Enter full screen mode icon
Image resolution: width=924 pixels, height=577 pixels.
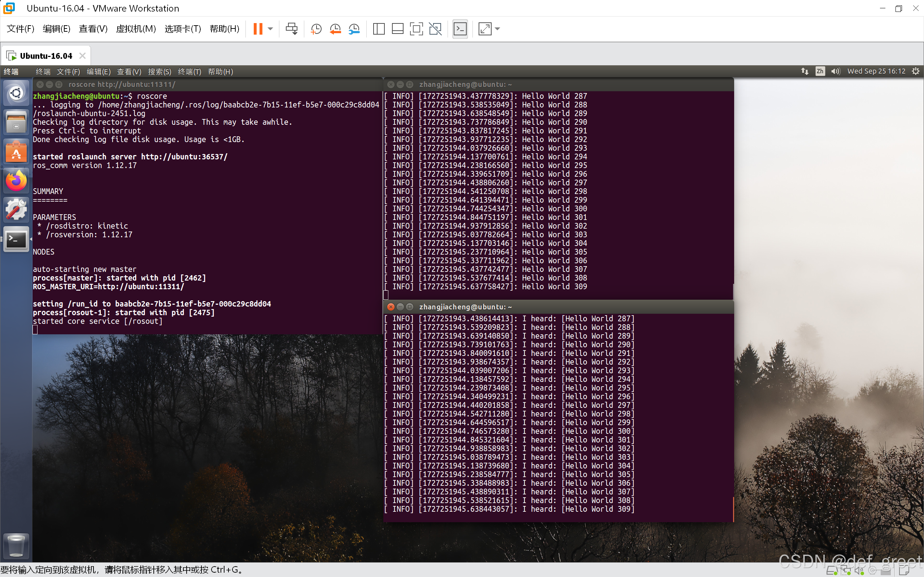[416, 28]
